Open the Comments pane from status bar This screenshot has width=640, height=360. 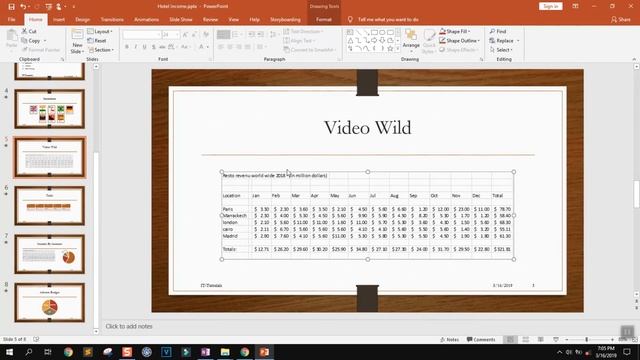pos(481,340)
